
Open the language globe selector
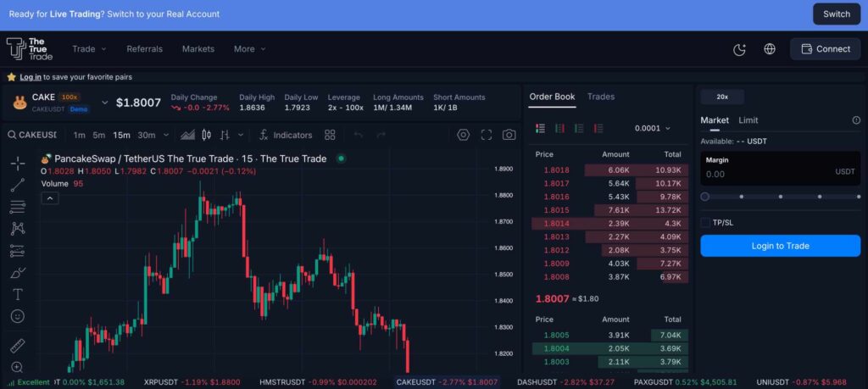[x=770, y=48]
